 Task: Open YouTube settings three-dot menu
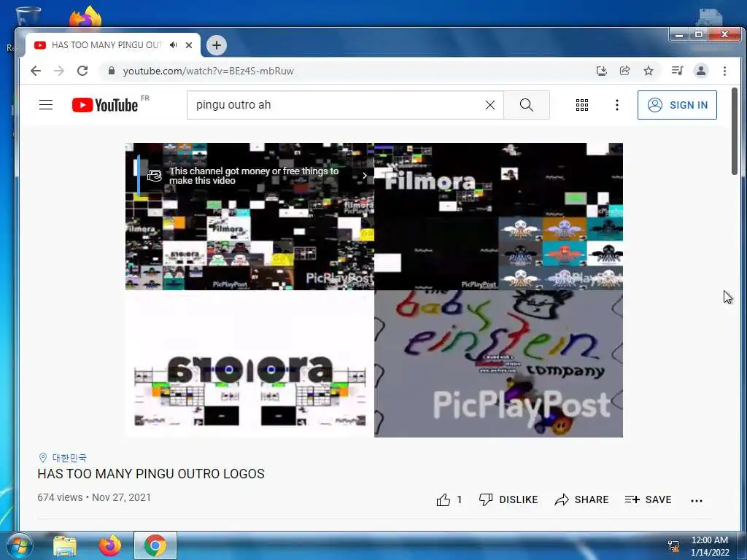pyautogui.click(x=617, y=105)
